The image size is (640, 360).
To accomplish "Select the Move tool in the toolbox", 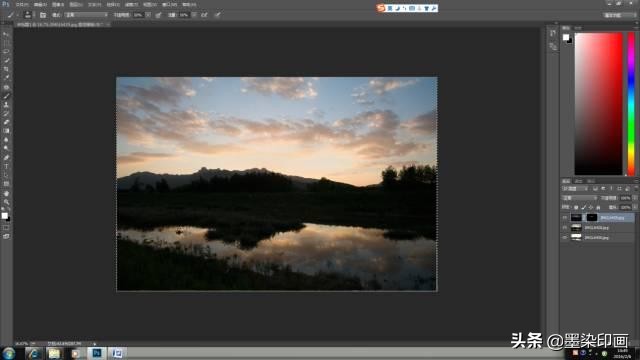I will pyautogui.click(x=6, y=34).
